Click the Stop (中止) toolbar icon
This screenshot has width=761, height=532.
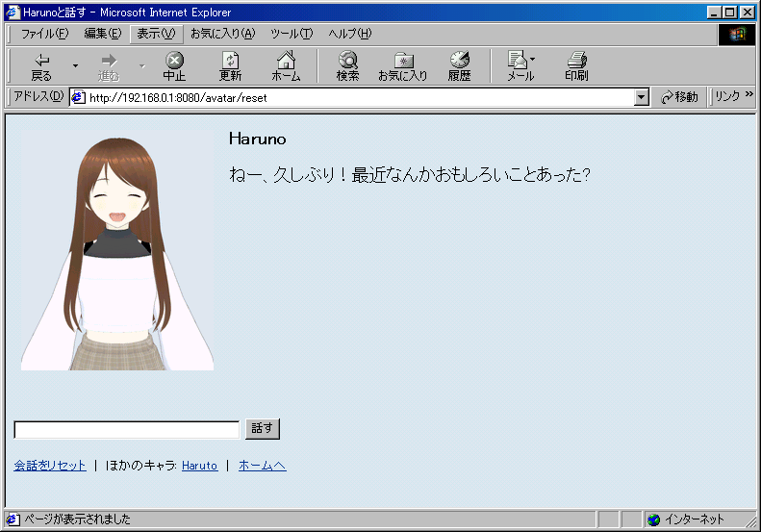(174, 66)
